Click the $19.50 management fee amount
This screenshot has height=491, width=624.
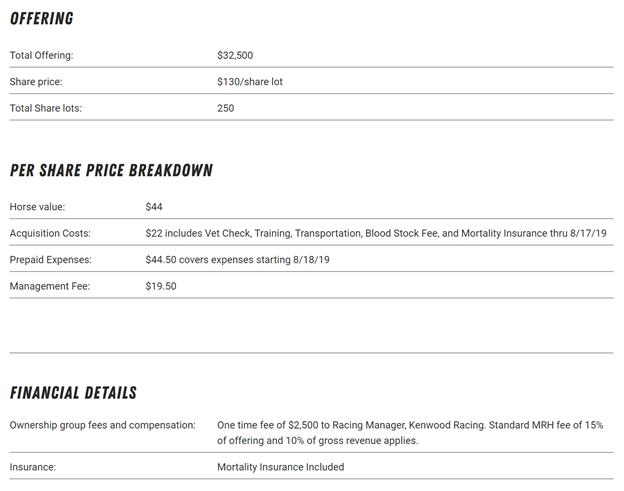coord(160,286)
